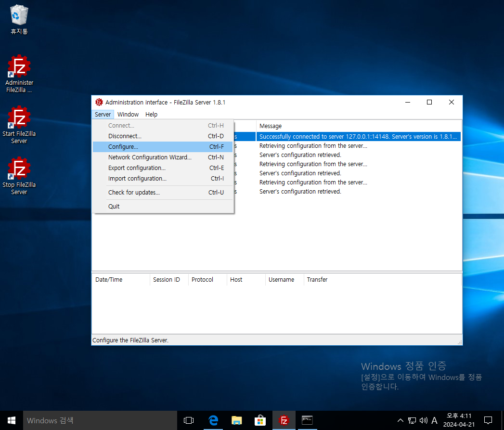The width and height of the screenshot is (504, 430).
Task: Select the Administer FileZilla desktop shortcut
Action: pos(19,74)
